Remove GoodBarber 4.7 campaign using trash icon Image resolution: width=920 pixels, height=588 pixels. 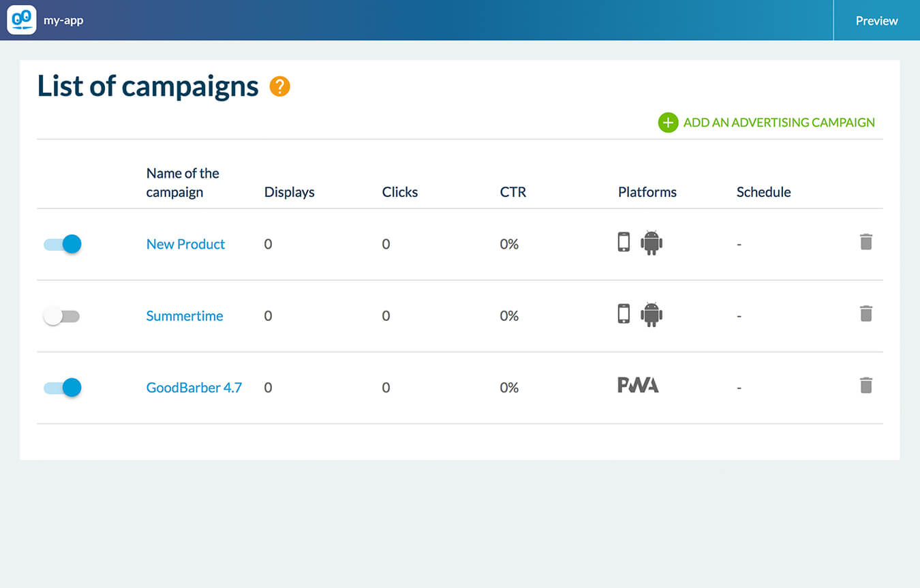click(865, 386)
